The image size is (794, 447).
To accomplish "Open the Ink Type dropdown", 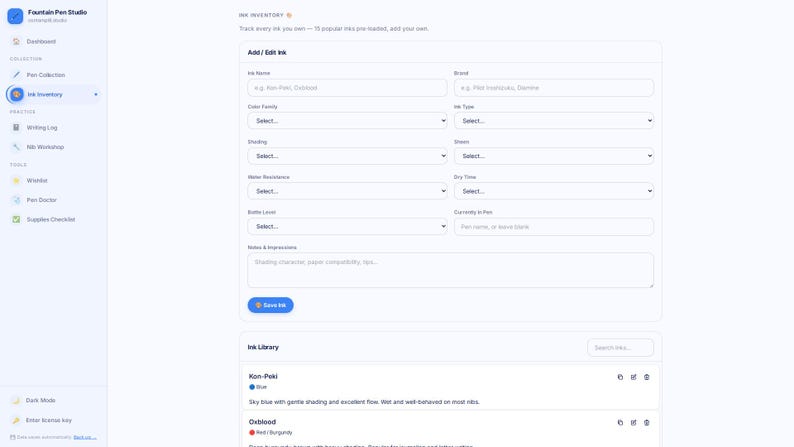I will pos(554,121).
